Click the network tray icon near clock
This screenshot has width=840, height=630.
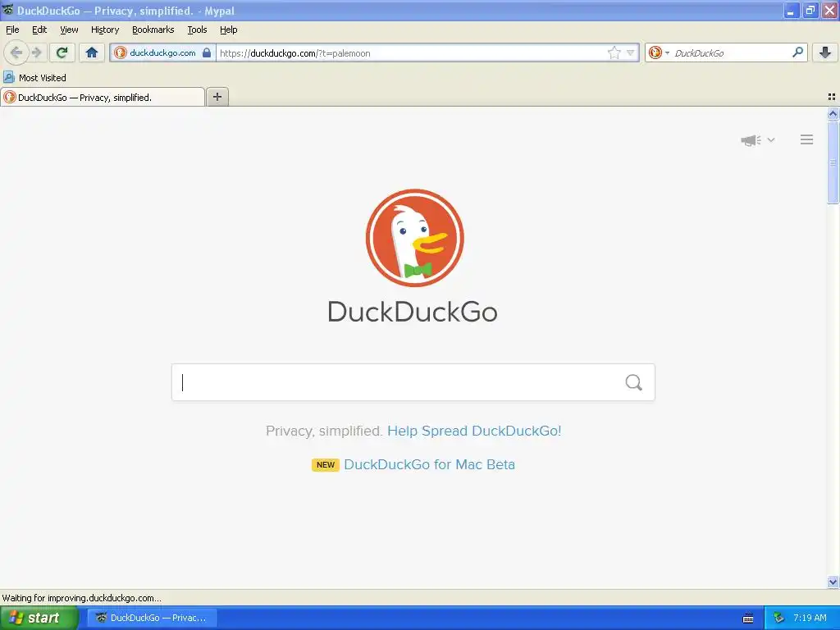tap(779, 618)
